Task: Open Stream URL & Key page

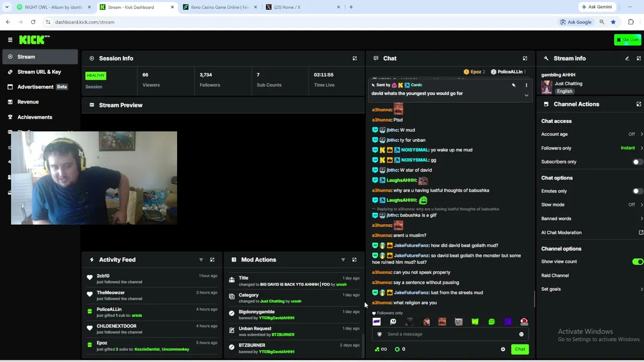Action: click(x=39, y=72)
